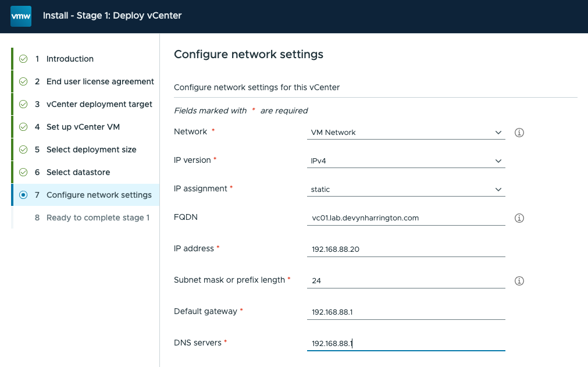This screenshot has height=367, width=588.
Task: Select step 7 Configure network settings
Action: coord(86,195)
